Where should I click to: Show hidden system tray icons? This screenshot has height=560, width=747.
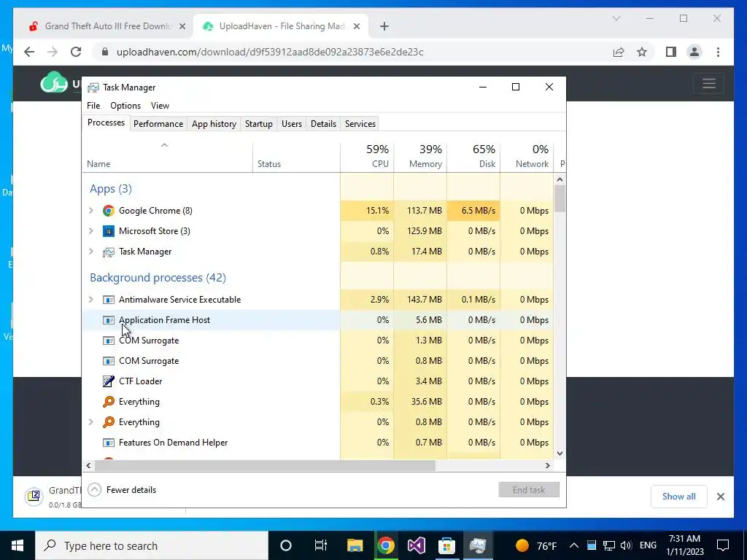574,545
